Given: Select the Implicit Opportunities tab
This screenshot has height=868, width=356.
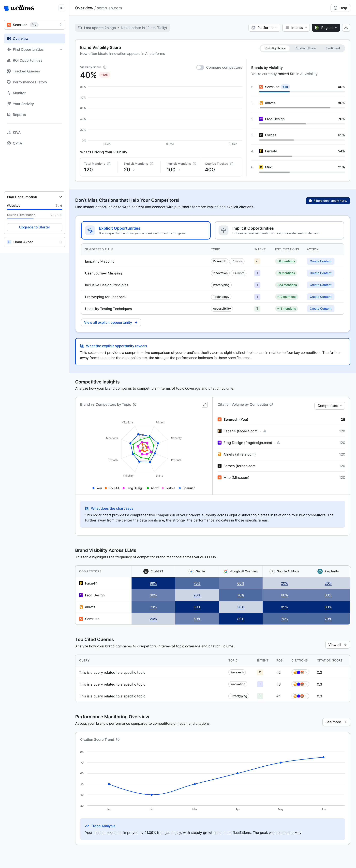Looking at the screenshot, I should coord(279,230).
